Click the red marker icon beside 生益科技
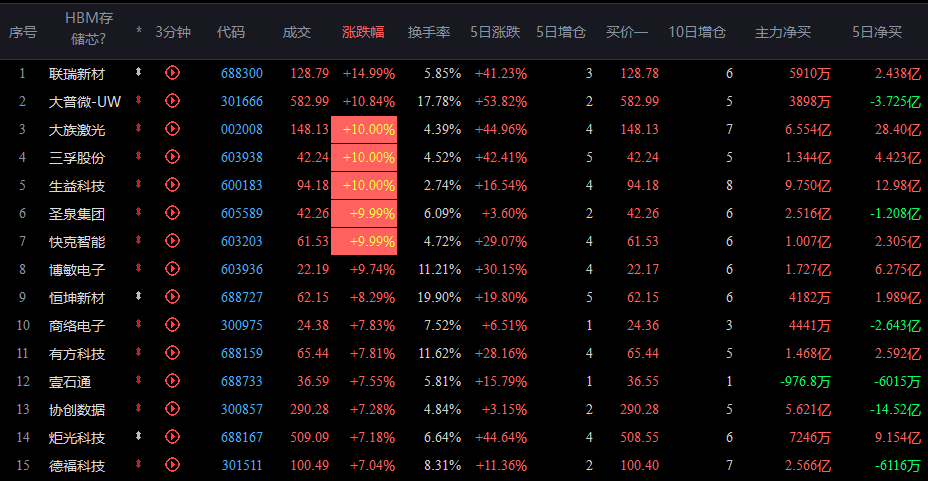Viewport: 928px width, 481px height. tap(138, 183)
